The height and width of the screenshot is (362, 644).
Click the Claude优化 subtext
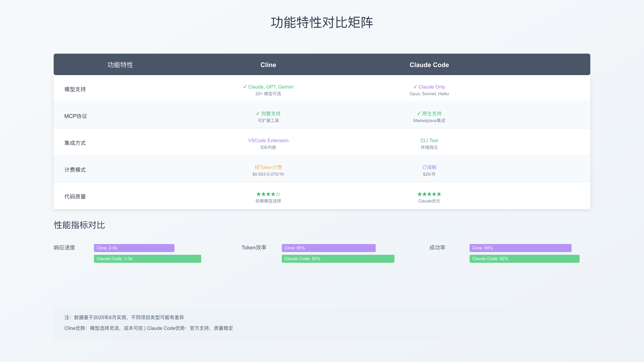coord(429,201)
